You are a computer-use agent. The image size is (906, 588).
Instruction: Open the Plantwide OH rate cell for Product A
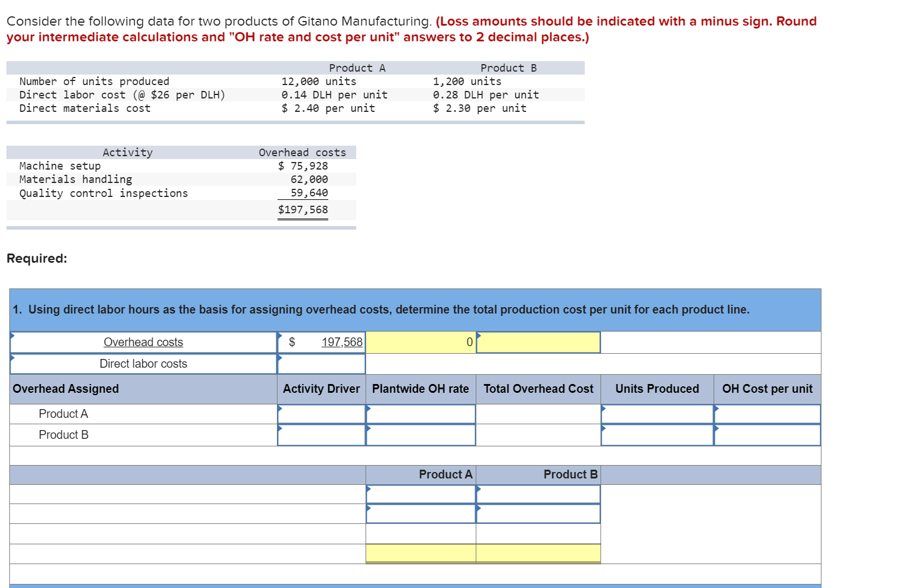click(x=420, y=414)
